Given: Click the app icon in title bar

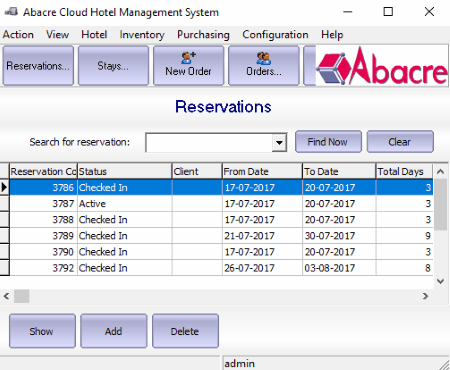Looking at the screenshot, I should [11, 12].
